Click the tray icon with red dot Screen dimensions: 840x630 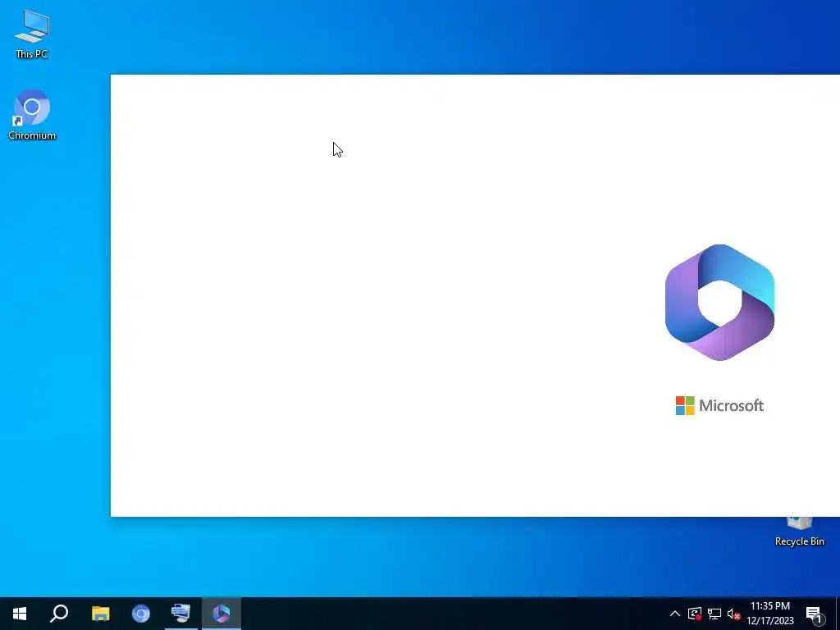(x=695, y=614)
